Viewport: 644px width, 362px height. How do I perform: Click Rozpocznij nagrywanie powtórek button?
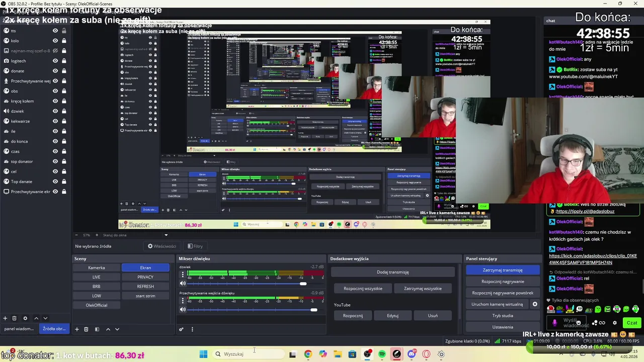(x=503, y=293)
